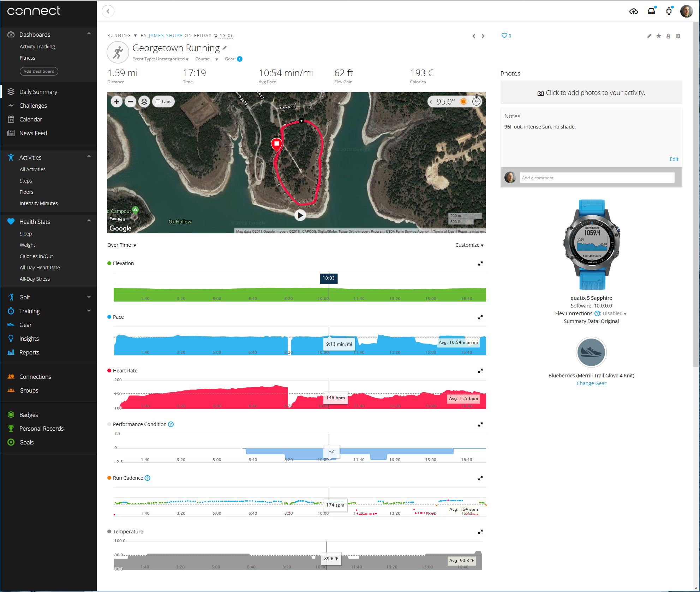700x592 pixels.
Task: Like the activity with heart icon
Action: click(x=504, y=36)
